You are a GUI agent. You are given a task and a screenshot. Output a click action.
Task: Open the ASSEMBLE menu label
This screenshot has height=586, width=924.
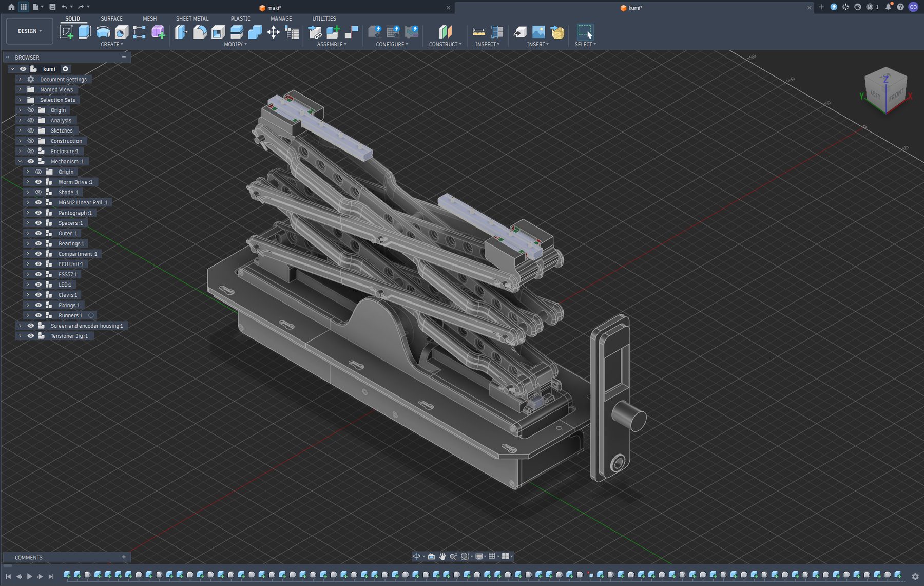(332, 44)
